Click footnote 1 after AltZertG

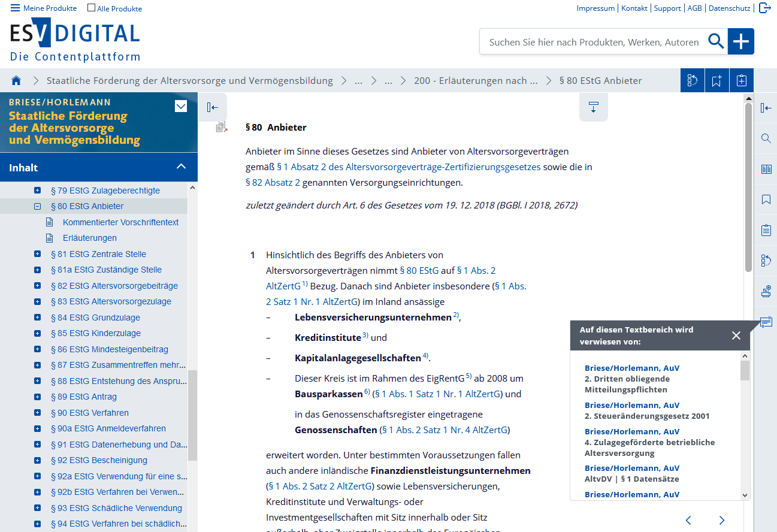[305, 284]
